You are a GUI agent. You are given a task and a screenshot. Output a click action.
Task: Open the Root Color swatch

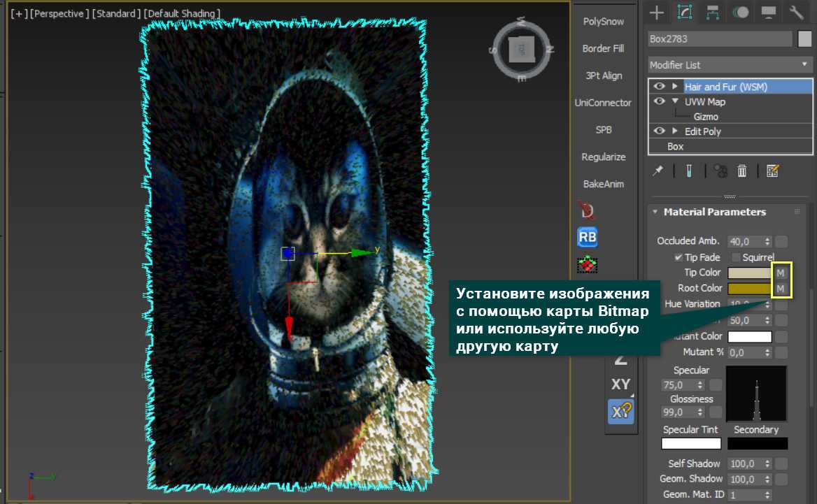tap(749, 288)
